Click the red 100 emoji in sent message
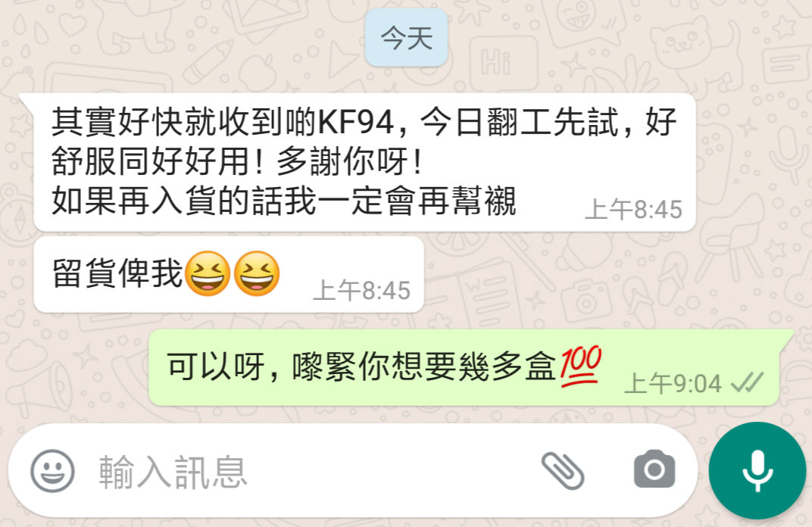Image resolution: width=812 pixels, height=527 pixels. click(x=580, y=366)
